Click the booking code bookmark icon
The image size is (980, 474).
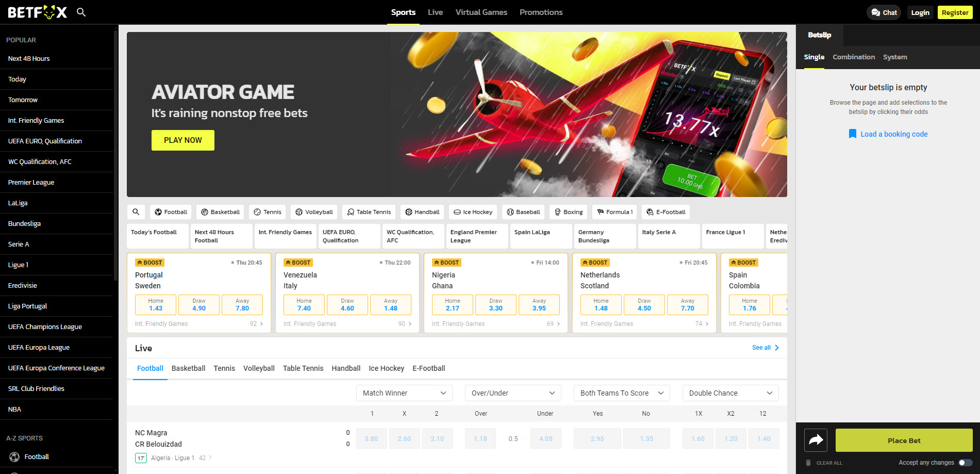pyautogui.click(x=853, y=134)
